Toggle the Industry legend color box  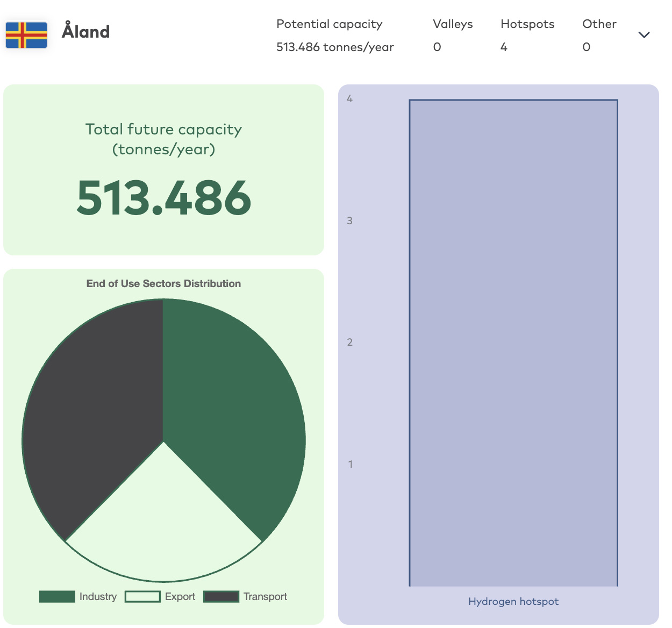[57, 597]
